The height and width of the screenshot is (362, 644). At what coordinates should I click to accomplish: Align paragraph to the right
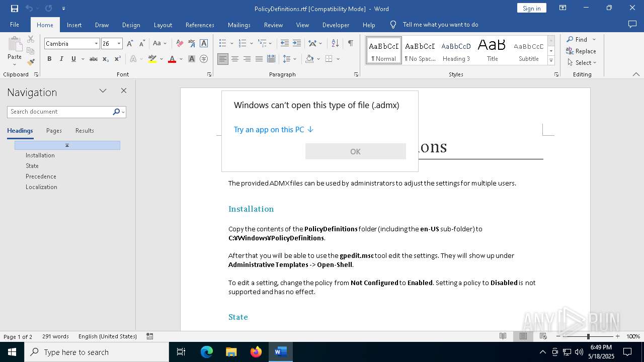[x=247, y=59]
